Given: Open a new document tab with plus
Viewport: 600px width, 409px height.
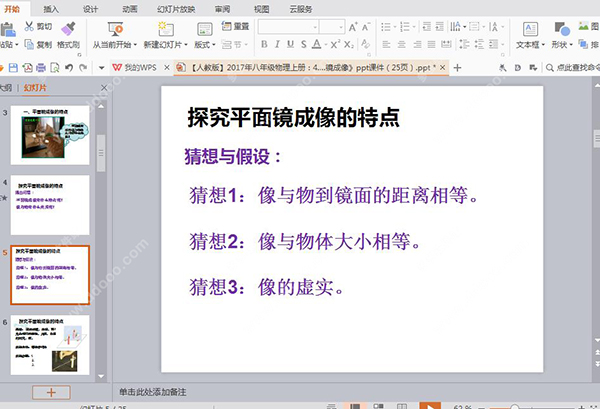Looking at the screenshot, I should pos(457,68).
